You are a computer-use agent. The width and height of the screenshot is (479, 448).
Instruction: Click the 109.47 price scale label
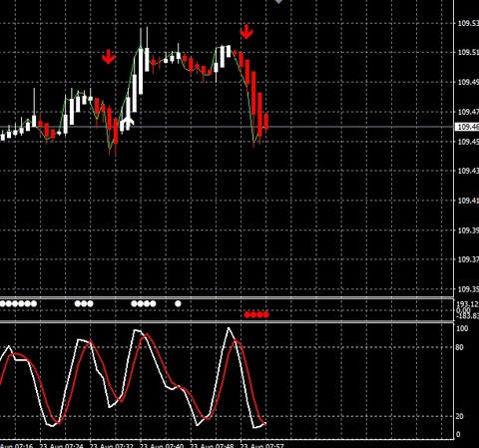click(x=468, y=112)
